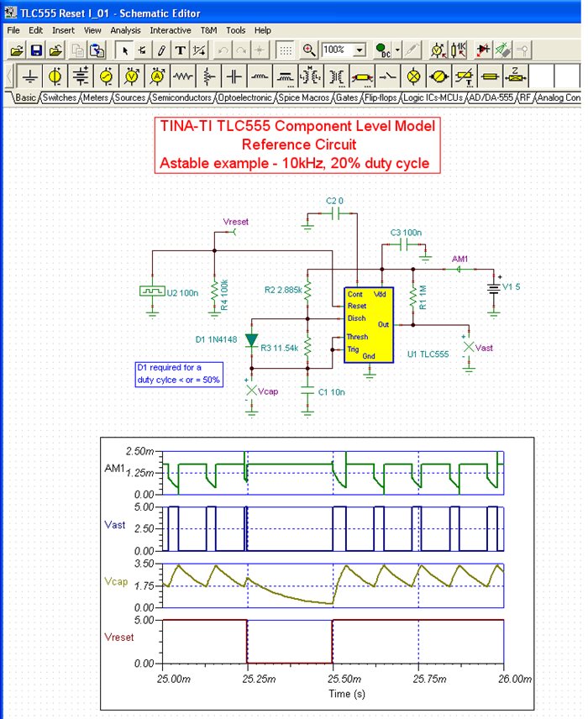Image resolution: width=588 pixels, height=719 pixels.
Task: Select the U2 100n pulse source
Action: 152,291
